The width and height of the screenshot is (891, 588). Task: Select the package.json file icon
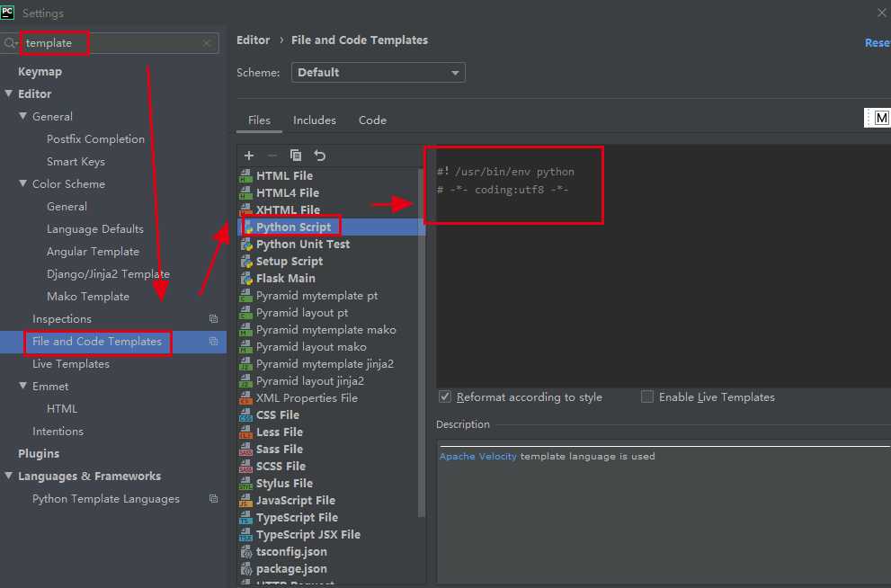pos(246,569)
